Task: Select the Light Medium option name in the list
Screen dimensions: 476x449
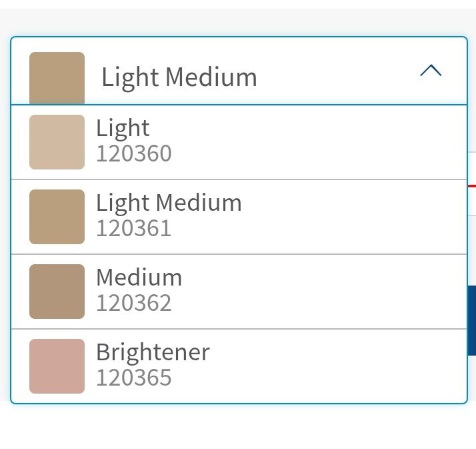Action: [169, 203]
